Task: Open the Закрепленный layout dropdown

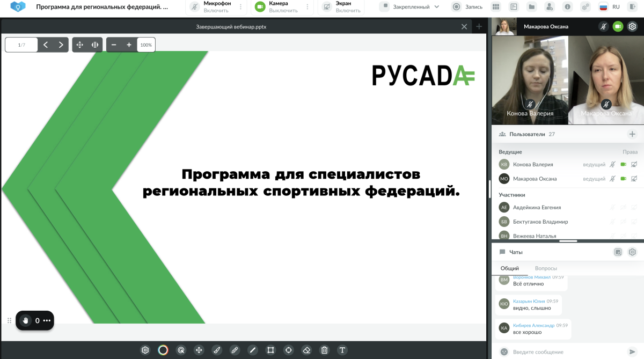Action: [409, 7]
